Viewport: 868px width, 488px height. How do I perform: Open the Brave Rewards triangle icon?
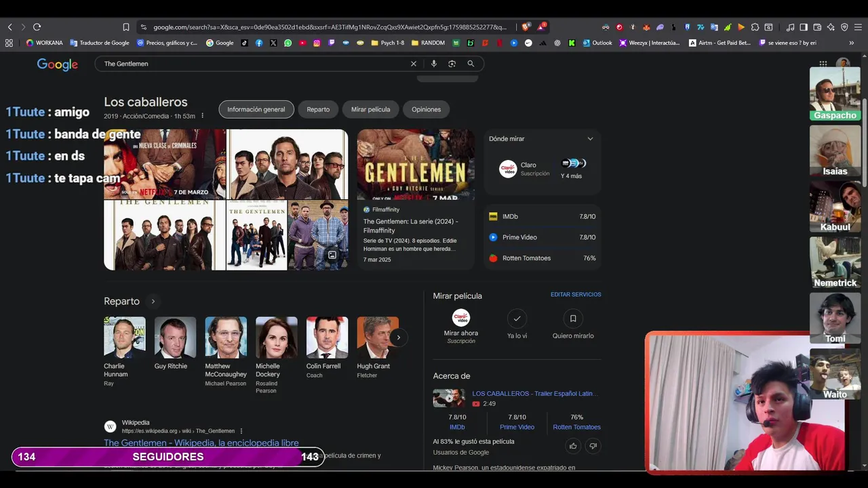point(542,27)
